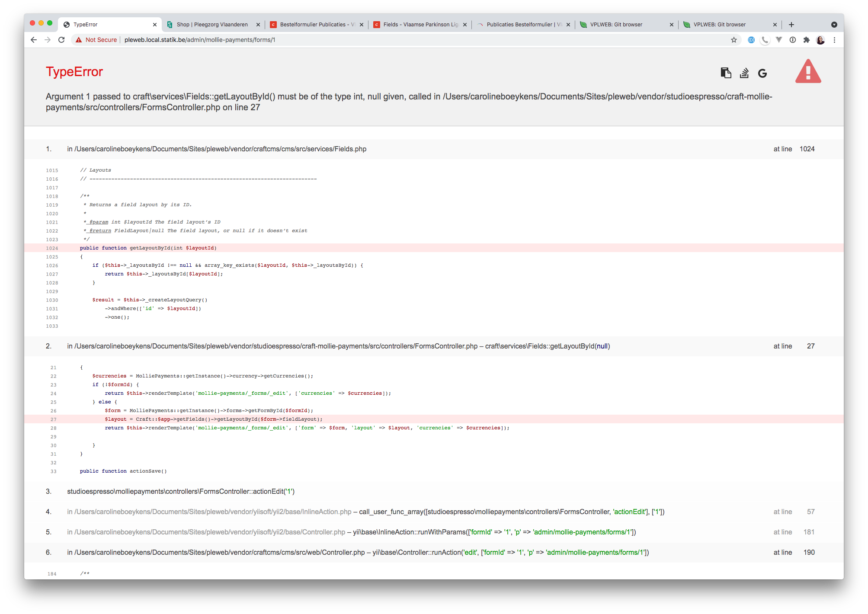Click the phone dialer extension icon
This screenshot has height=614, width=868.
[765, 39]
